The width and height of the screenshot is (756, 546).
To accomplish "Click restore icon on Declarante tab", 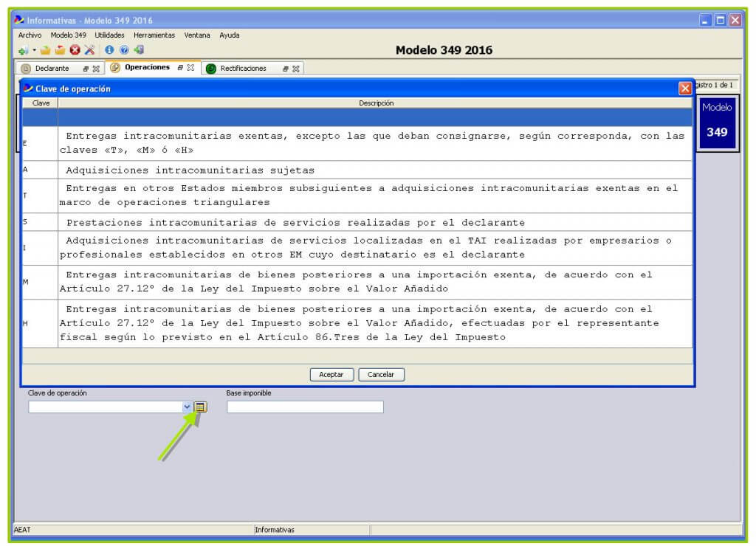I will click(86, 69).
